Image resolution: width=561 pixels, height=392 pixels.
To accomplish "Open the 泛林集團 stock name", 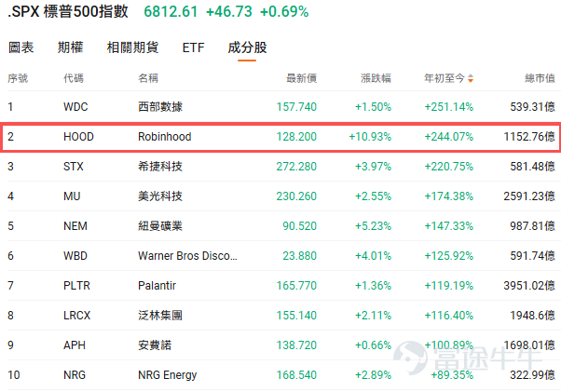I will [x=160, y=315].
